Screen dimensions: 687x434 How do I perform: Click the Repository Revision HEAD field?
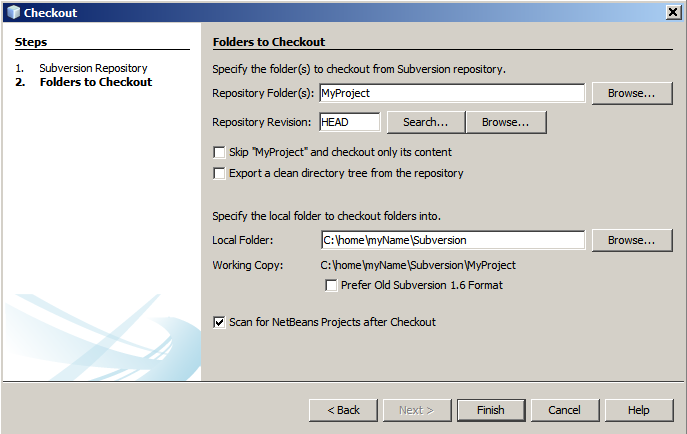[x=349, y=122]
